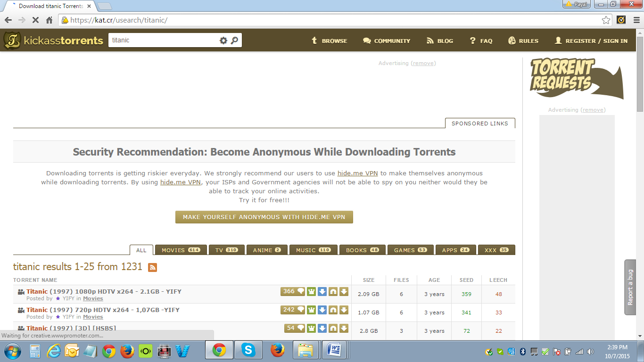
Task: Sort results by AGE column
Action: pos(434,280)
